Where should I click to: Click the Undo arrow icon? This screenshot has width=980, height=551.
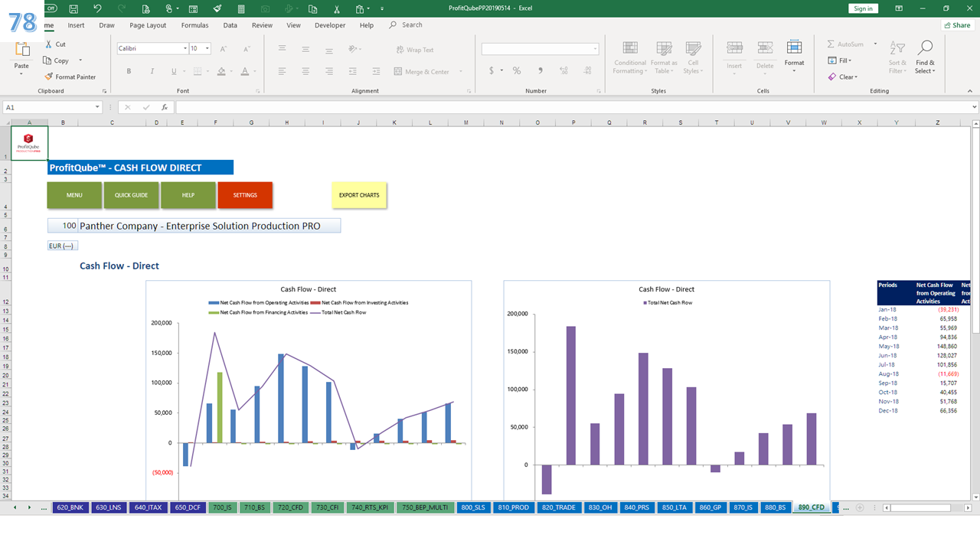(x=97, y=8)
